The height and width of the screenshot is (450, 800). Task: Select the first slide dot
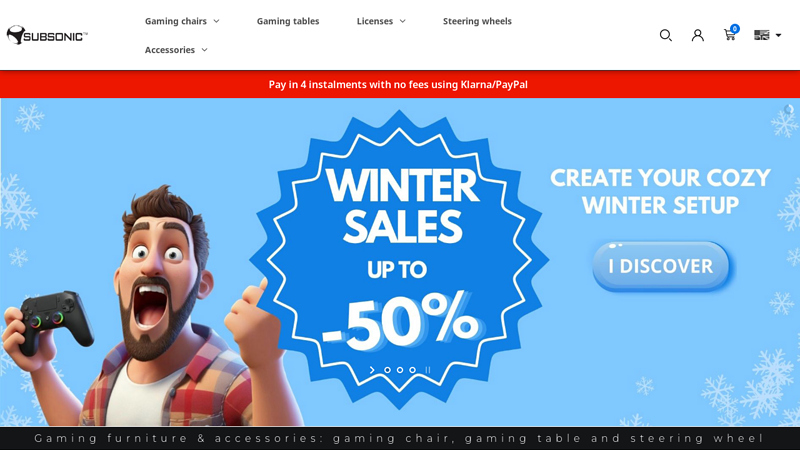(x=387, y=370)
